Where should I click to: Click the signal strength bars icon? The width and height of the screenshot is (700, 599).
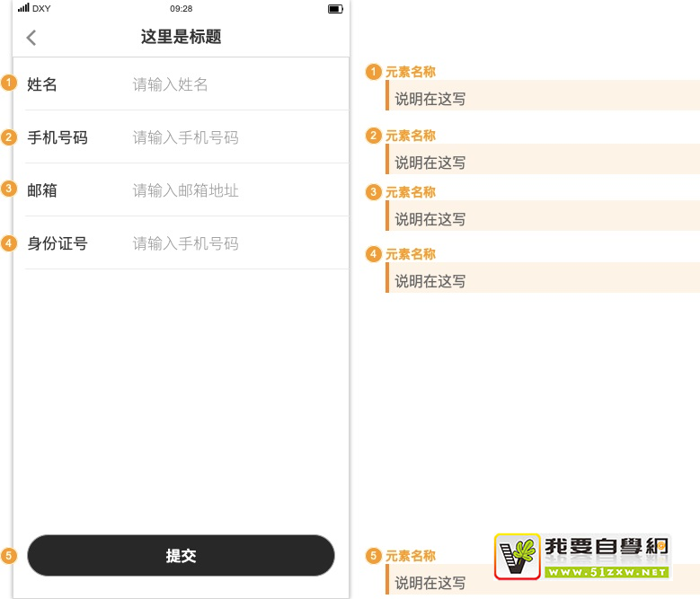[23, 8]
